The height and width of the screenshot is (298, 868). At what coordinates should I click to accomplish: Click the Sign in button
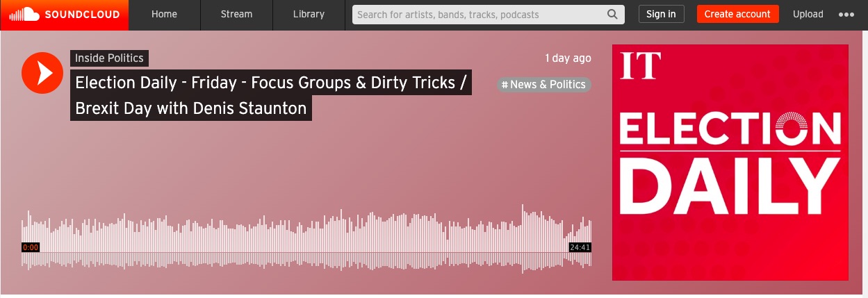click(661, 14)
